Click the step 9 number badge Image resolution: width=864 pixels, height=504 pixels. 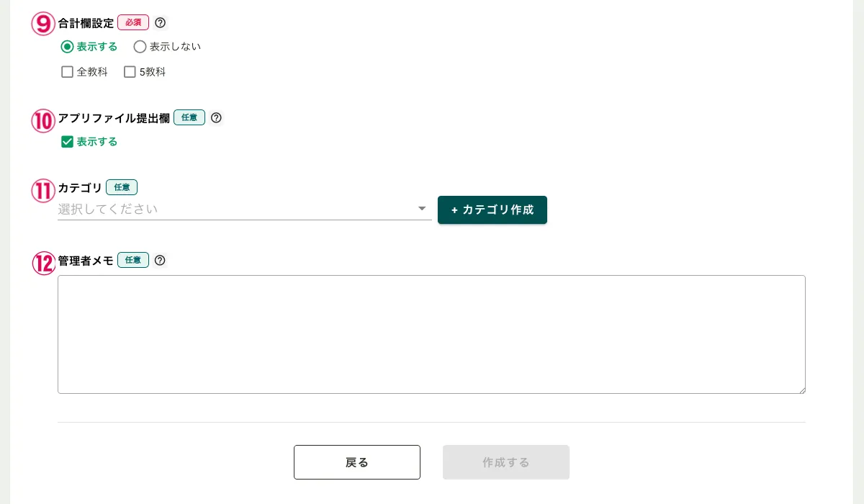[43, 24]
